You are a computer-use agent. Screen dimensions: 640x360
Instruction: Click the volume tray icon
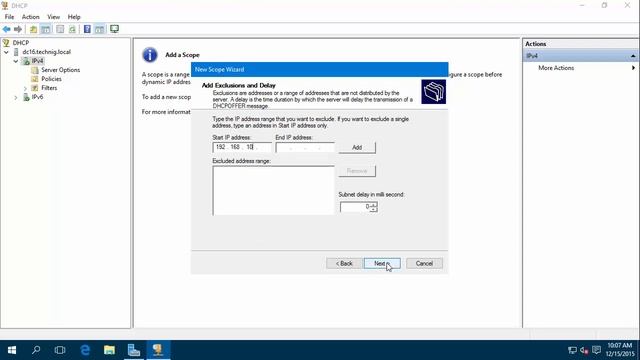pyautogui.click(x=584, y=350)
